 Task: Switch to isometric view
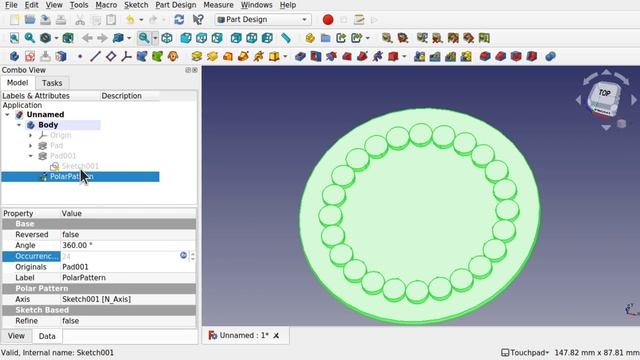(x=167, y=38)
